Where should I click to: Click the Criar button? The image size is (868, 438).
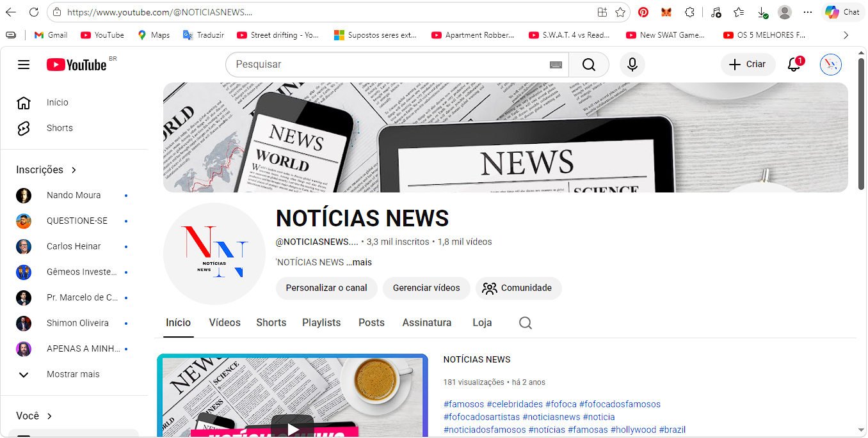(748, 65)
